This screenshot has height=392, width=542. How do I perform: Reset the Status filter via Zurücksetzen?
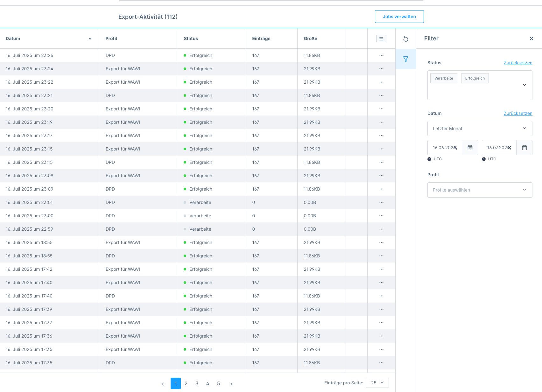518,63
